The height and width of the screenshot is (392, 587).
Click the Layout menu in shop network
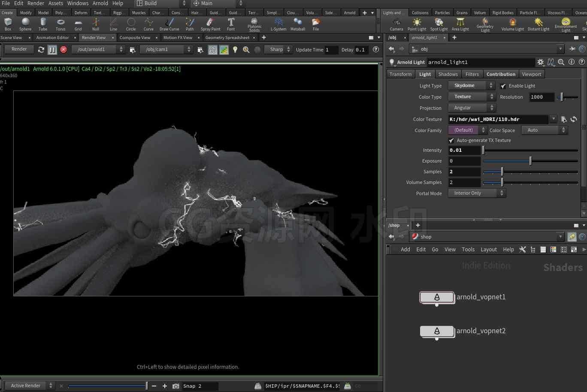coord(488,249)
